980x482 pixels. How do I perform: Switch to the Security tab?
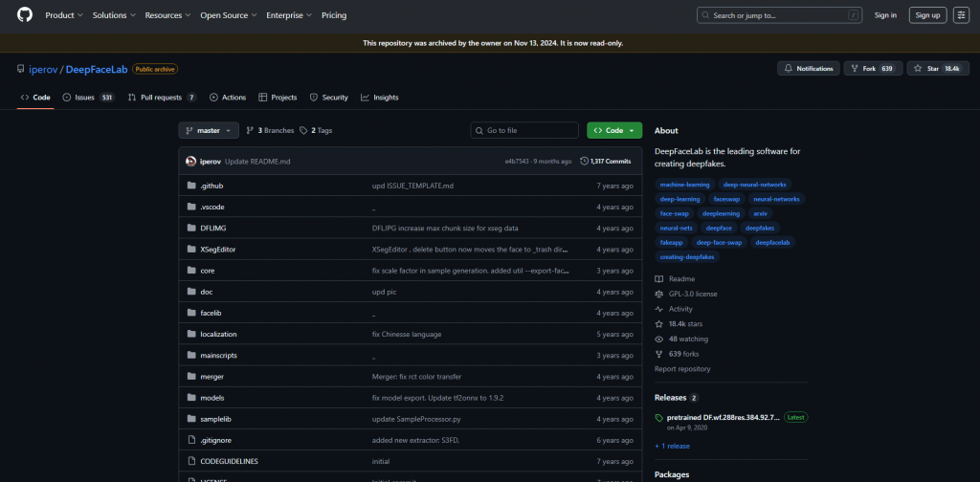coord(329,98)
